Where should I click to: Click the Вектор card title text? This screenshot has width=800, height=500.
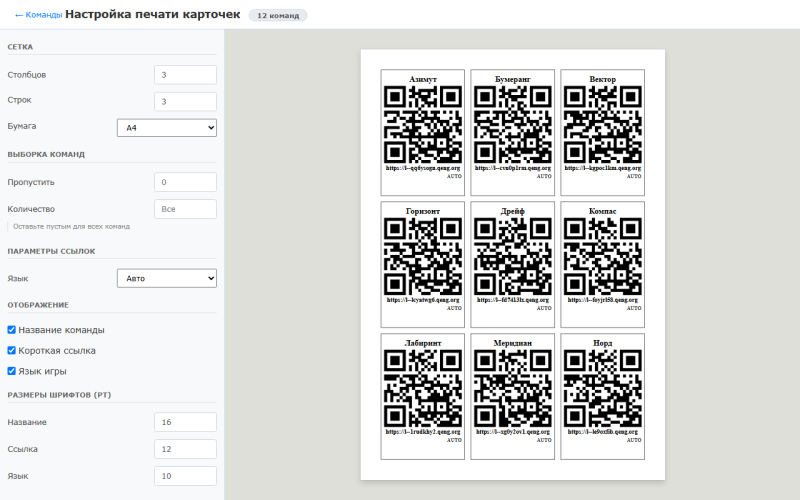coord(603,79)
